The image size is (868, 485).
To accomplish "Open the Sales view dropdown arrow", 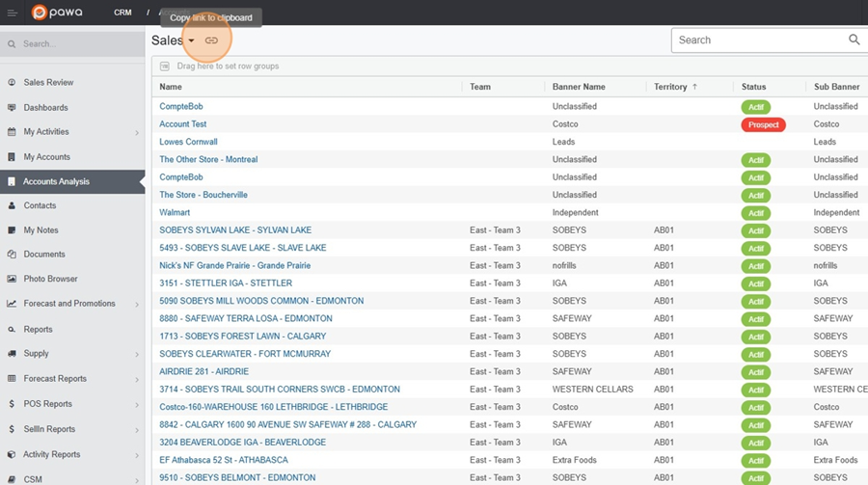I will (x=191, y=40).
